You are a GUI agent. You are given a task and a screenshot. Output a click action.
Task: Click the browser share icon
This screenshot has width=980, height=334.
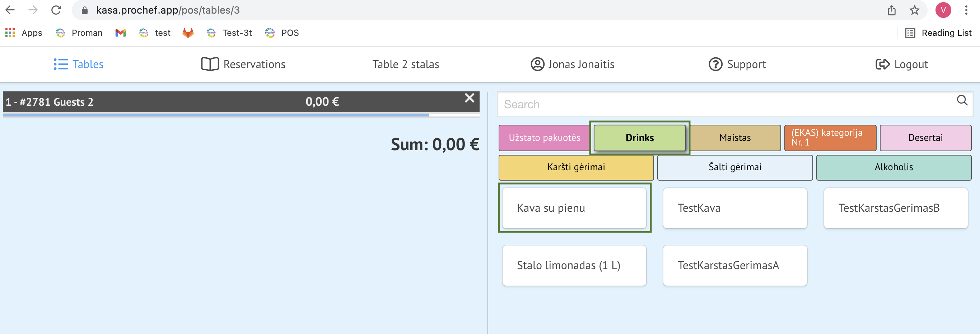point(891,10)
